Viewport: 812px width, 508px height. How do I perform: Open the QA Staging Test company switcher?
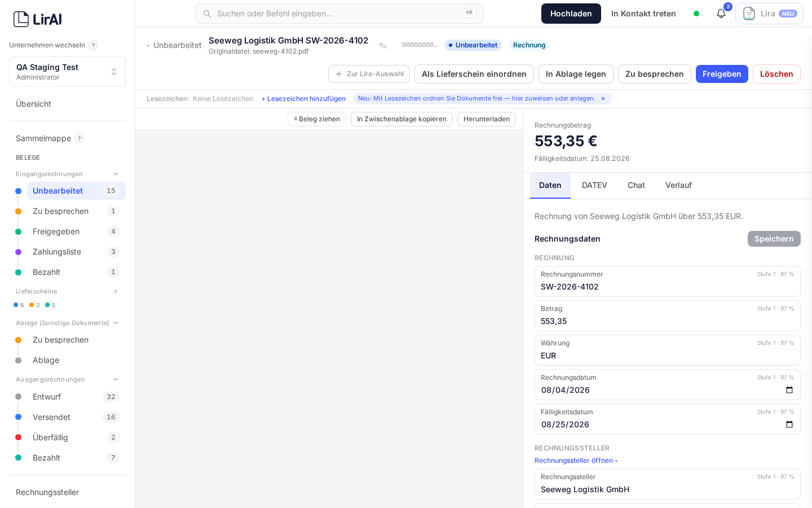click(x=67, y=72)
